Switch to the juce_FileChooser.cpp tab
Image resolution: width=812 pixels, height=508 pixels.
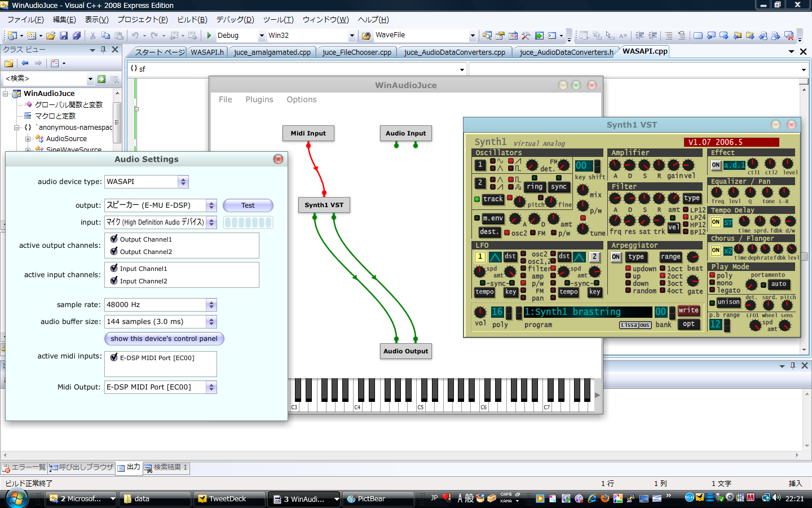(356, 52)
